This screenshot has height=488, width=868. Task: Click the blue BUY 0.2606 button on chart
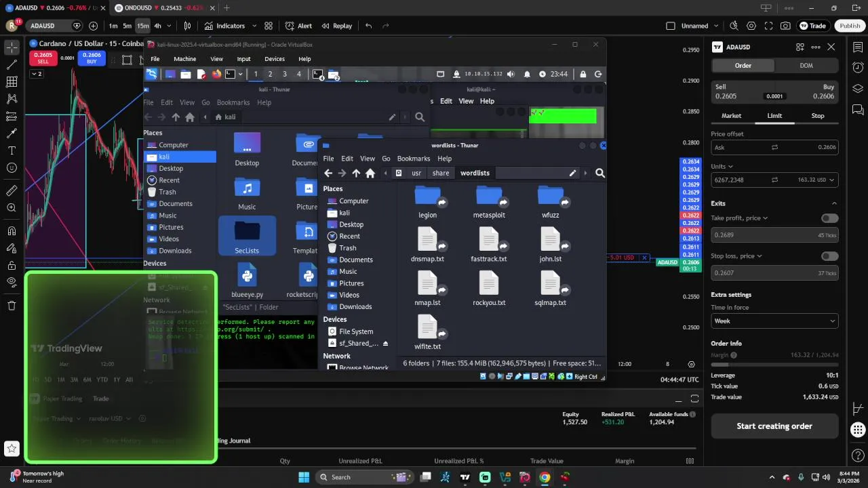click(92, 58)
